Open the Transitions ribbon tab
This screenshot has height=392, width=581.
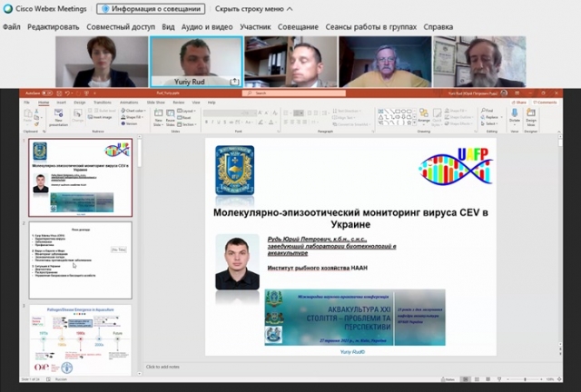tap(102, 103)
